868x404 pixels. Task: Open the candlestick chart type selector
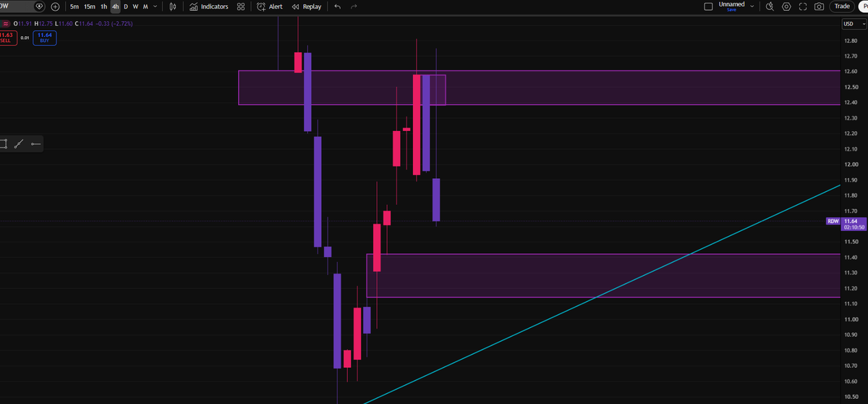[x=172, y=7]
